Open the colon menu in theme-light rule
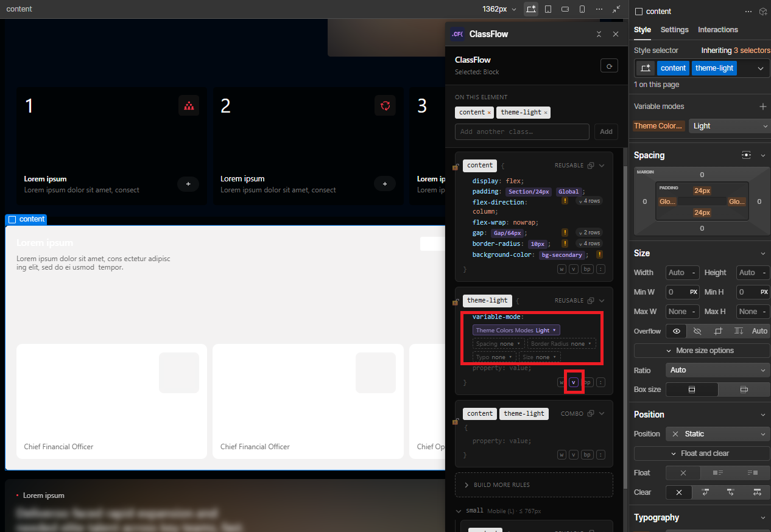Image resolution: width=771 pixels, height=532 pixels. pyautogui.click(x=601, y=382)
